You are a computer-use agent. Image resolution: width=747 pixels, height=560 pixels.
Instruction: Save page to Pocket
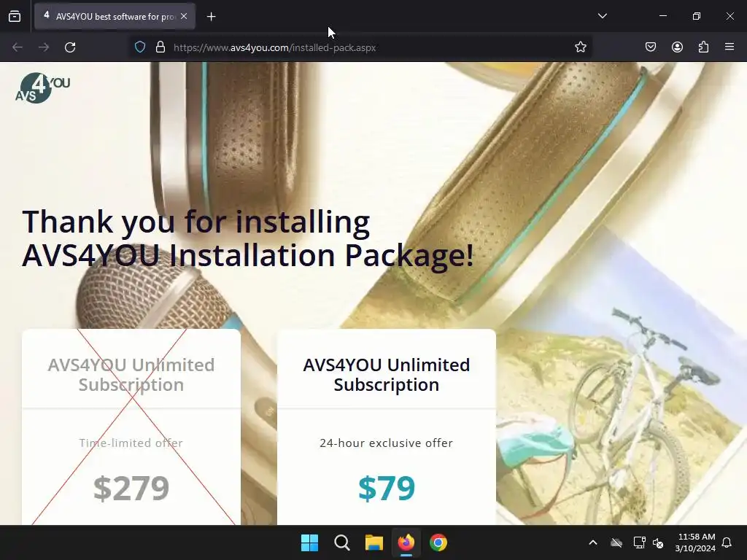[x=651, y=47]
